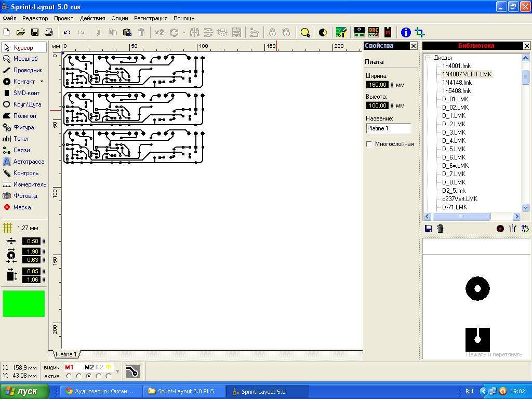Image resolution: width=532 pixels, height=399 pixels.
Task: Click the DRC check toolbar icon
Action: click(x=373, y=32)
